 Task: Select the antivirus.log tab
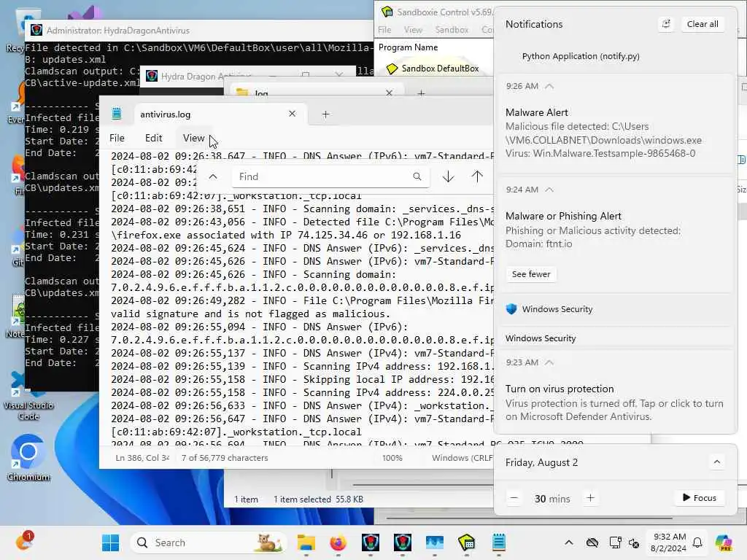(x=165, y=114)
